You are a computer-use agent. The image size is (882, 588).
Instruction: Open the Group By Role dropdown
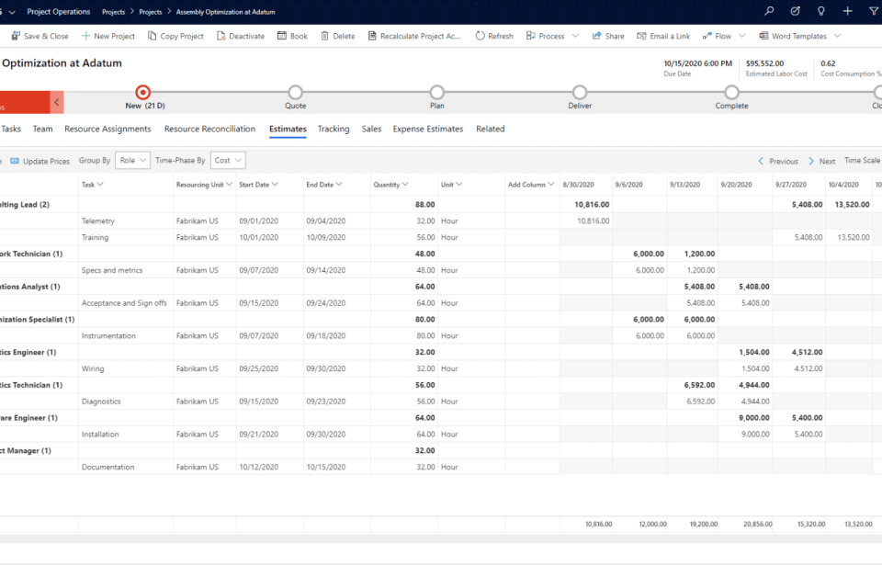tap(133, 161)
